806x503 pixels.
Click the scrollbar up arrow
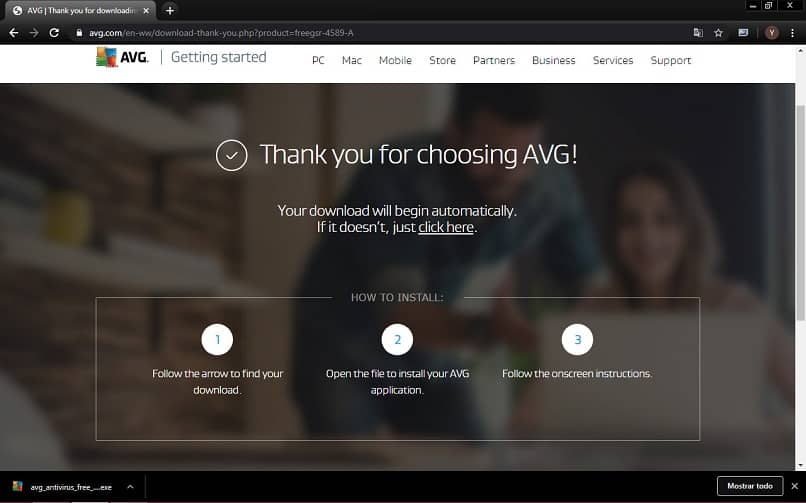click(800, 51)
